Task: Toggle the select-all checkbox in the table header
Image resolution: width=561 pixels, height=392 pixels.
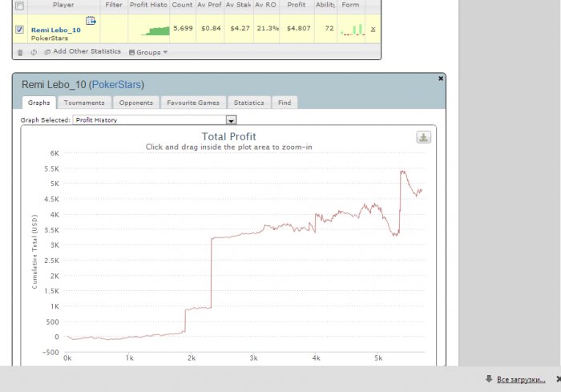Action: pos(20,6)
